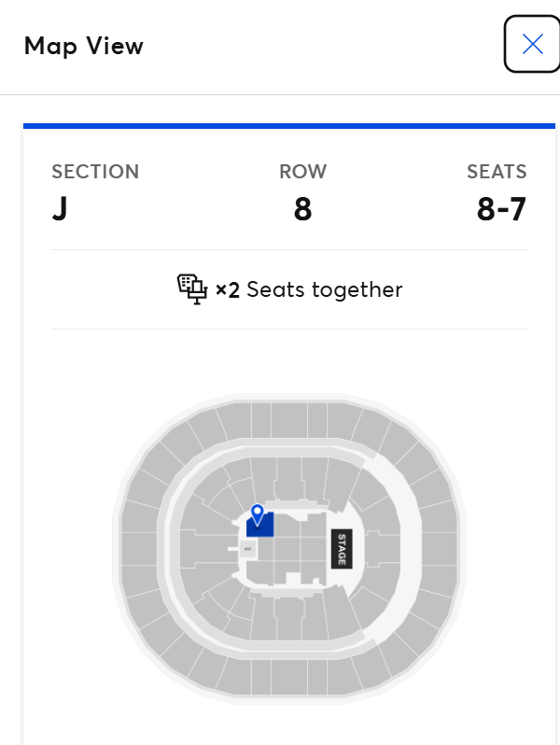This screenshot has width=560, height=745.
Task: Click the blue bar atop ticket card
Action: [x=289, y=125]
